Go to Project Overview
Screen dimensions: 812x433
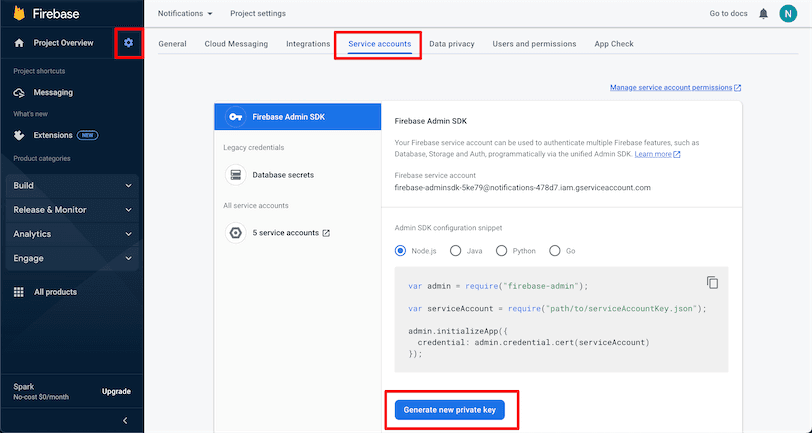pyautogui.click(x=63, y=43)
